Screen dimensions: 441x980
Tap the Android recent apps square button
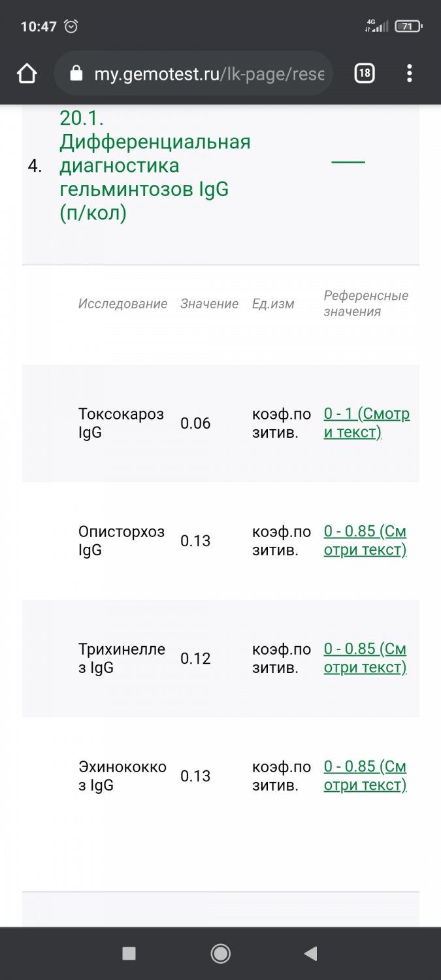129,954
